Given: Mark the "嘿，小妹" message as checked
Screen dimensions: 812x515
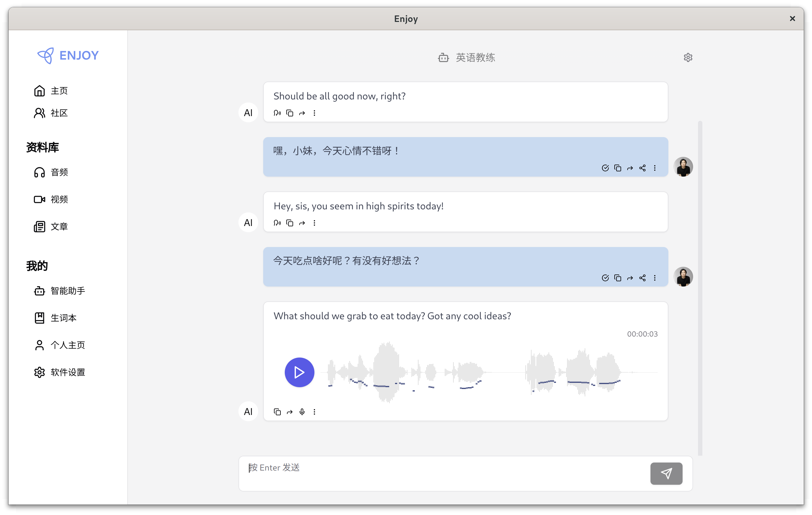Looking at the screenshot, I should (605, 168).
